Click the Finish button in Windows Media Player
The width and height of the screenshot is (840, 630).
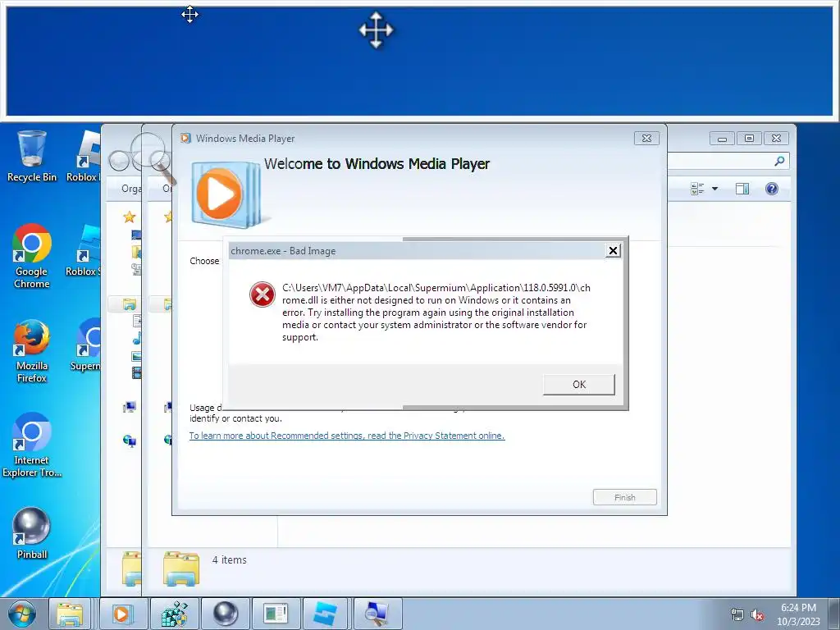[624, 497]
